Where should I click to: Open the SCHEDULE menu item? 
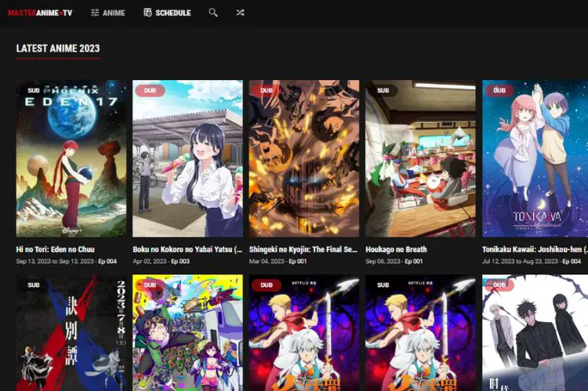pyautogui.click(x=173, y=13)
